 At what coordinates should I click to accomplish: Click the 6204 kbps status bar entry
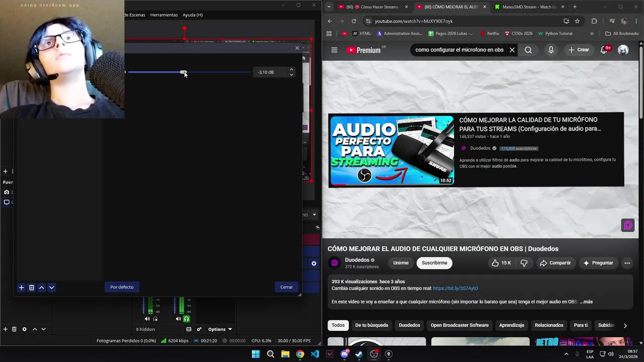tap(175, 341)
